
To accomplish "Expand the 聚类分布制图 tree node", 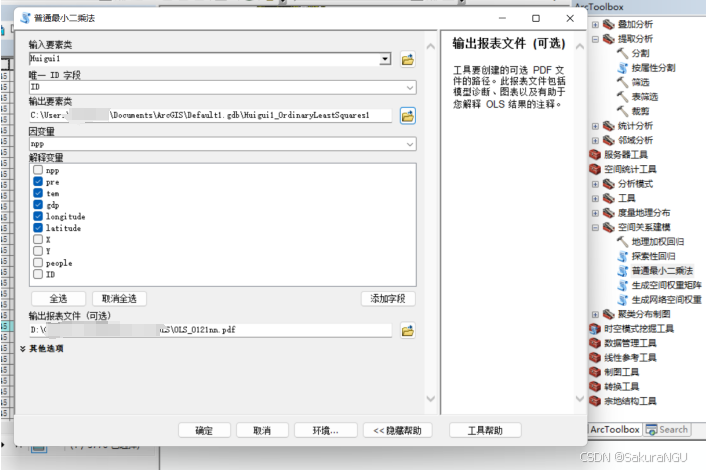I will point(595,314).
